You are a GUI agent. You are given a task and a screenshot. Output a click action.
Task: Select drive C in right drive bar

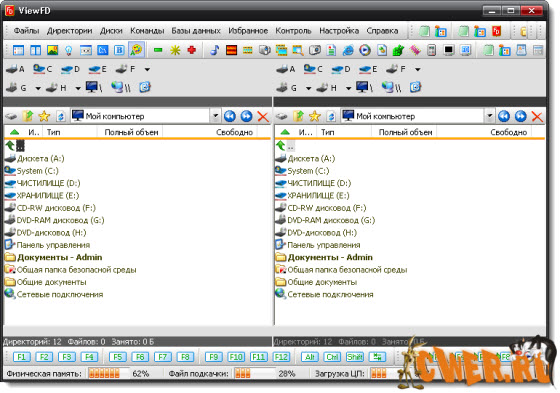[313, 69]
